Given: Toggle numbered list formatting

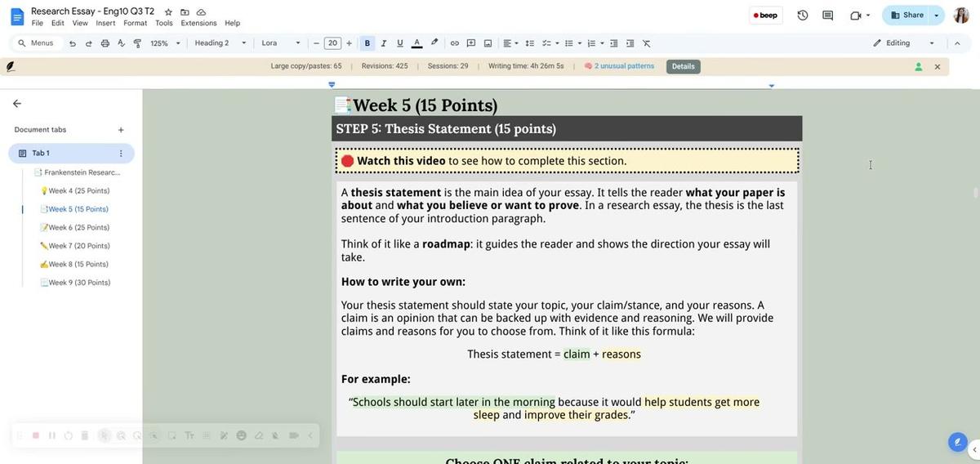Looking at the screenshot, I should 591,43.
